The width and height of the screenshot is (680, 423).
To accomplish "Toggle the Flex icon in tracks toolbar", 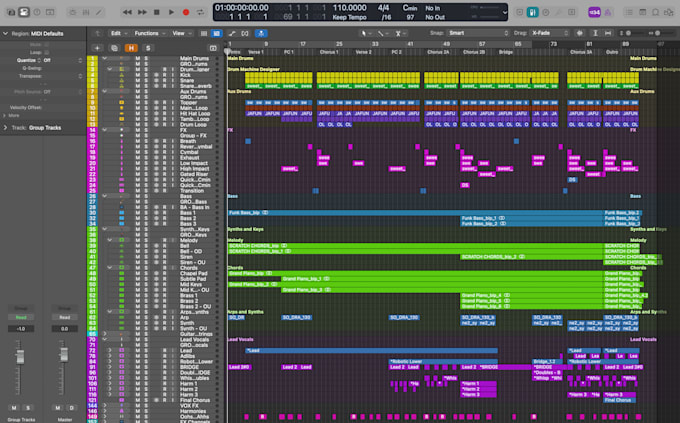I will coord(245,33).
